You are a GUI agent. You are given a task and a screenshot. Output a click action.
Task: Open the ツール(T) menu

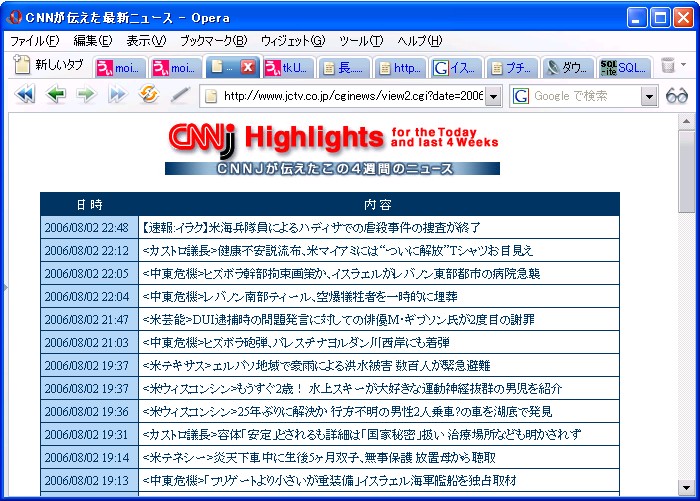361,41
